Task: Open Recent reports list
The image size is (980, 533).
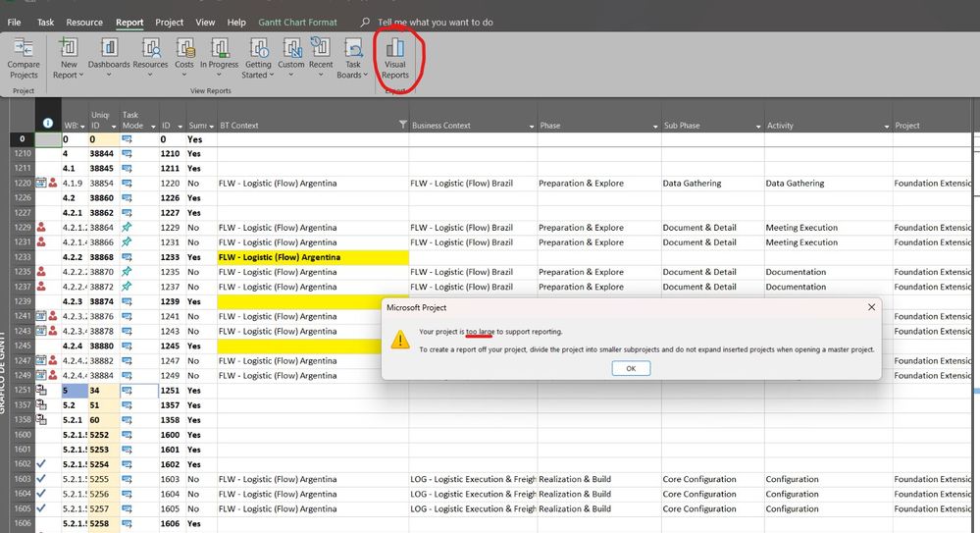Action: [321, 58]
